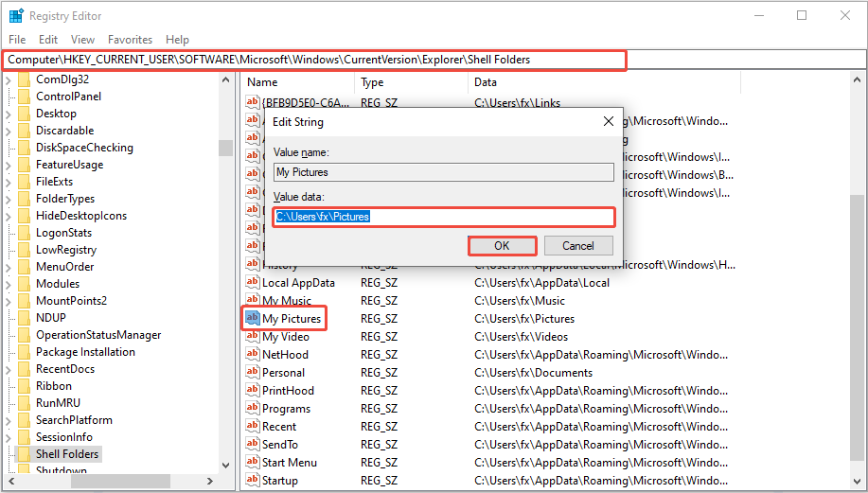Click the Shell Folders folder icon
868x493 pixels.
pos(24,454)
